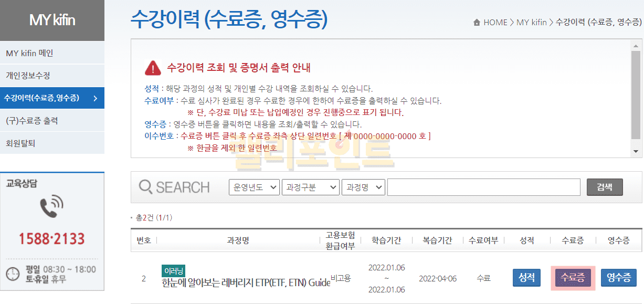Click the chevron arrow on 수강이력 menu
This screenshot has height=304, width=644.
point(95,98)
